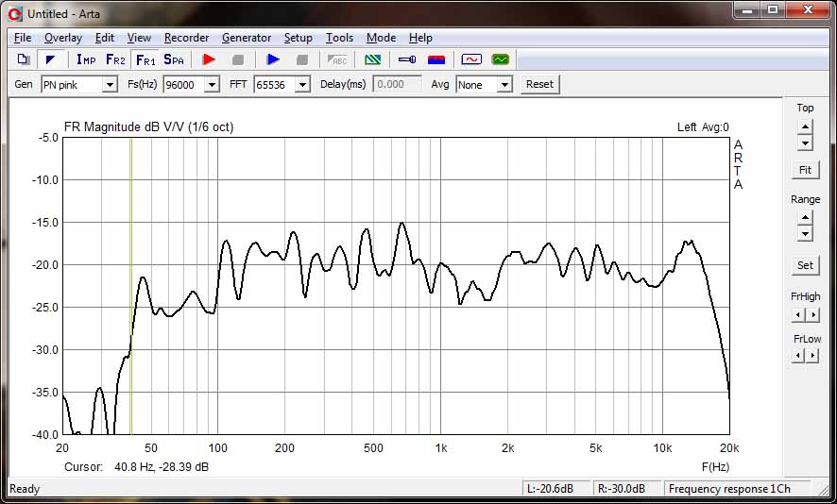Start the generator with blue play arrow
This screenshot has width=837, height=504.
[x=273, y=59]
